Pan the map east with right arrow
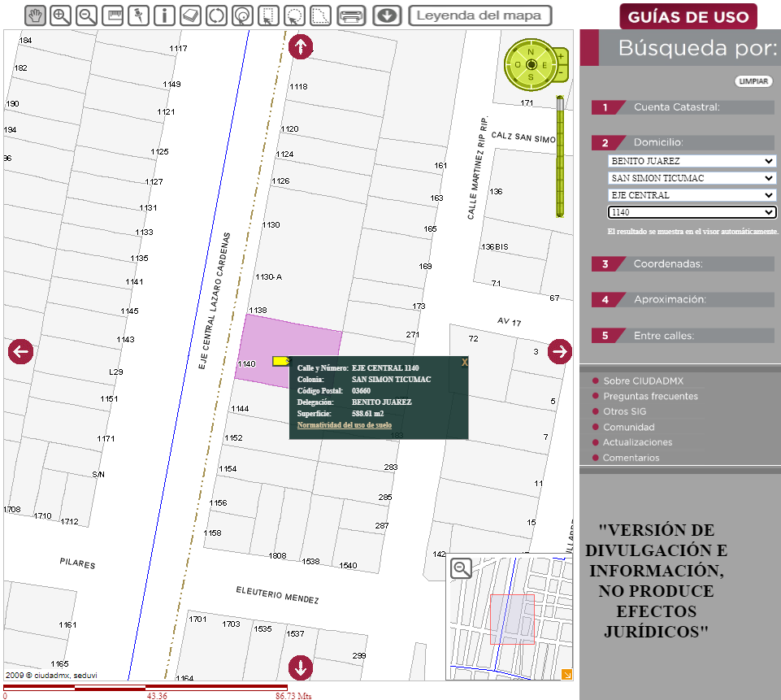Image resolution: width=781 pixels, height=700 pixels. [560, 352]
